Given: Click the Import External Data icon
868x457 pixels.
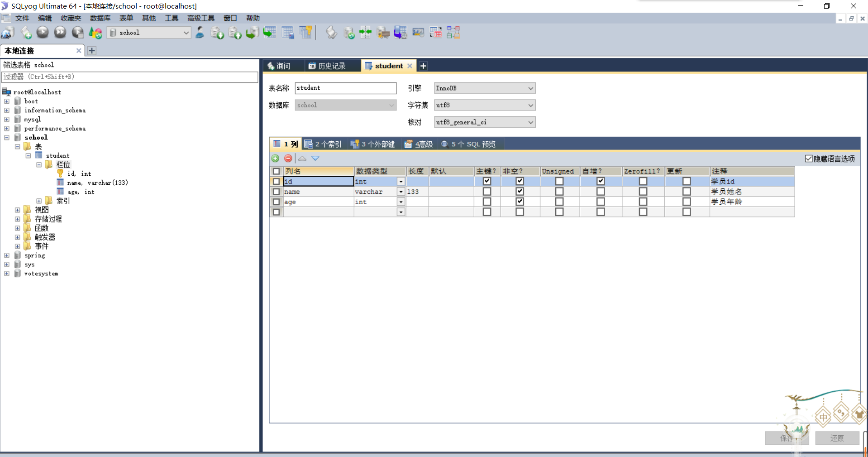Looking at the screenshot, I should 217,33.
